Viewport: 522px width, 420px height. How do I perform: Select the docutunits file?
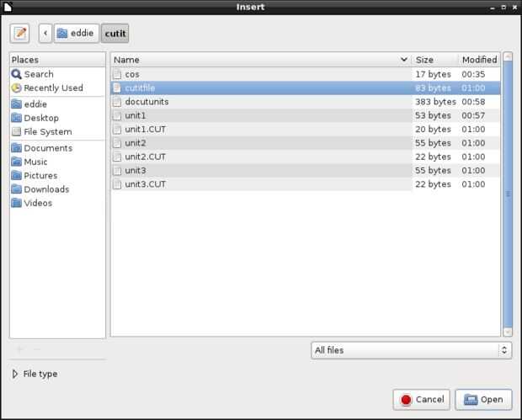tap(306, 102)
